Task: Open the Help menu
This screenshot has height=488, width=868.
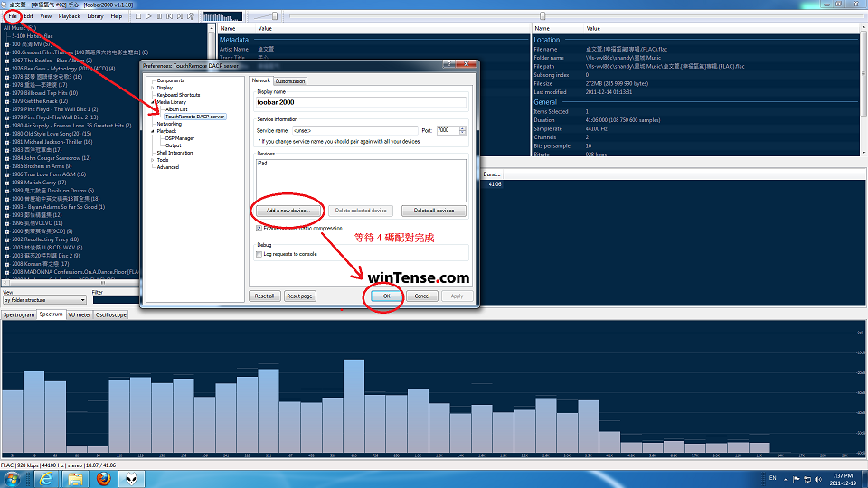Action: click(x=117, y=16)
